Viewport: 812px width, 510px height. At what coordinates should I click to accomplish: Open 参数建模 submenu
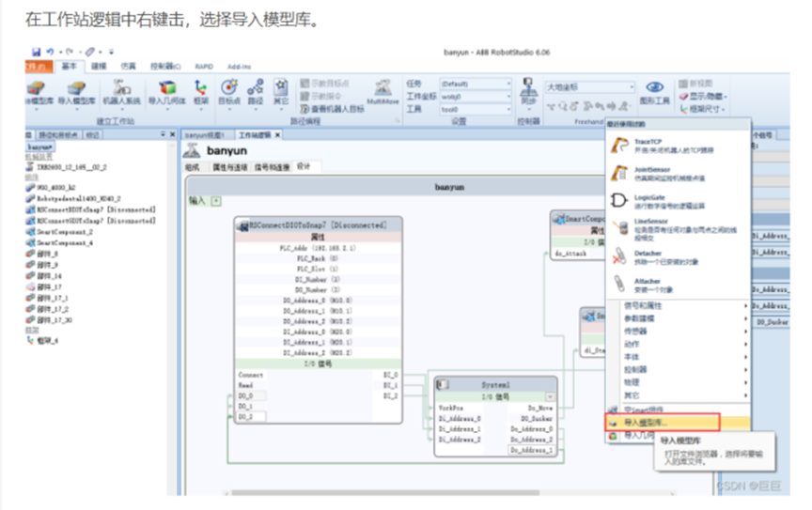pyautogui.click(x=679, y=318)
